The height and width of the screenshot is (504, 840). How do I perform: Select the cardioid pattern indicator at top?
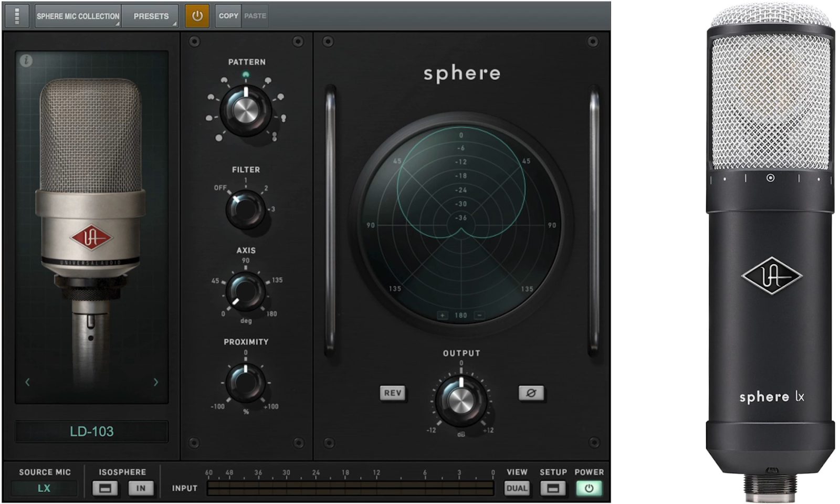coord(246,75)
